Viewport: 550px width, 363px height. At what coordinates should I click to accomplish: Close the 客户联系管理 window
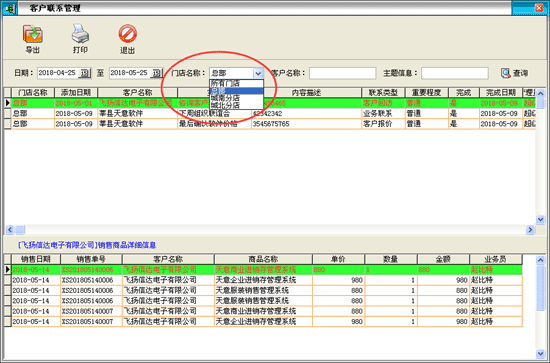point(539,8)
